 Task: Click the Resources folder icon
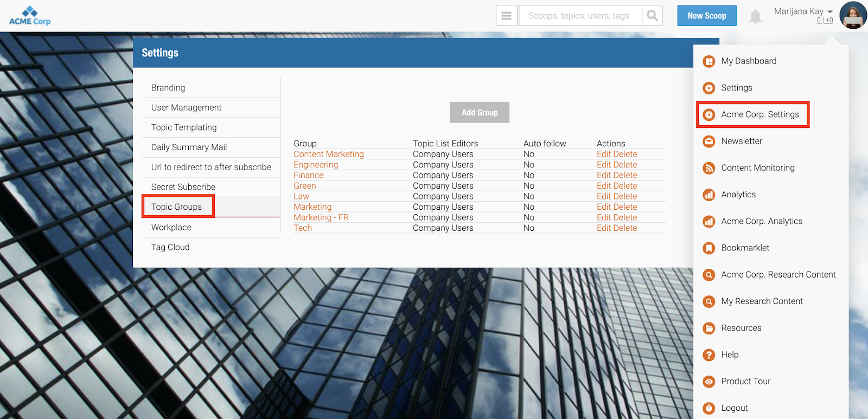coord(709,328)
